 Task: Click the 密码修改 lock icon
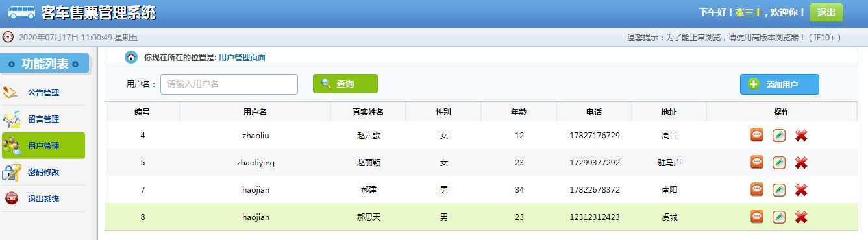pos(12,172)
